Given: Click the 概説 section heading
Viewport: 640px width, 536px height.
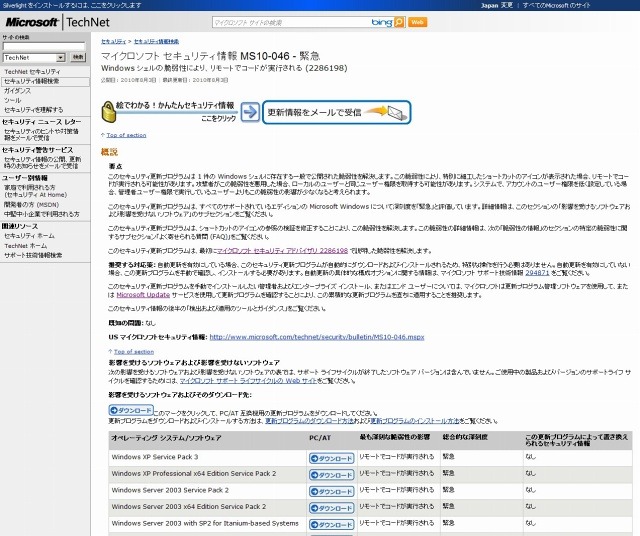Looking at the screenshot, I should [109, 152].
